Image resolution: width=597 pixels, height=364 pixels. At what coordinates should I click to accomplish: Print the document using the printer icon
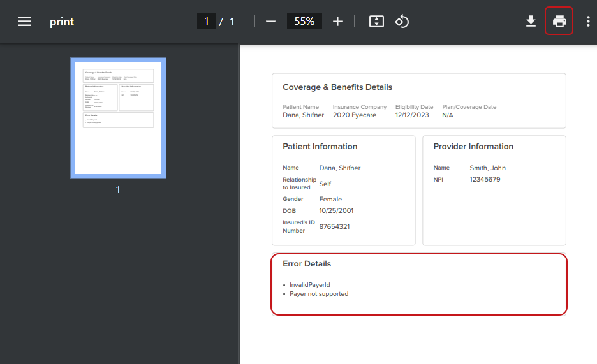(559, 22)
